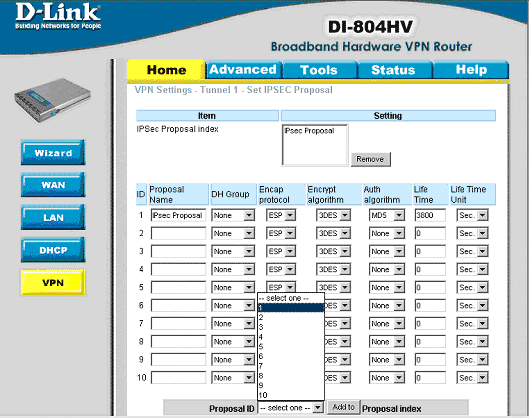Image resolution: width=529 pixels, height=418 pixels.
Task: Open the Encap protocol dropdown for row 4
Action: 281,270
